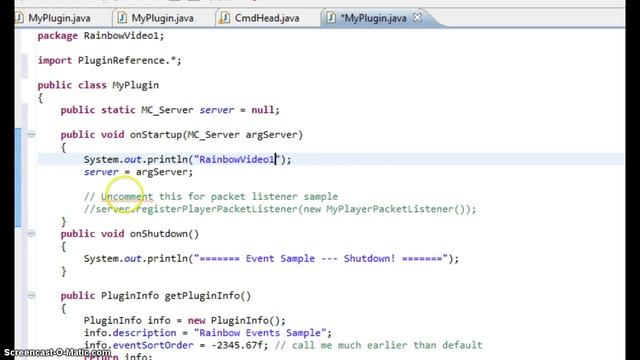This screenshot has width=640, height=360.
Task: Click the 'null' keyword in the server declaration
Action: pyautogui.click(x=262, y=110)
